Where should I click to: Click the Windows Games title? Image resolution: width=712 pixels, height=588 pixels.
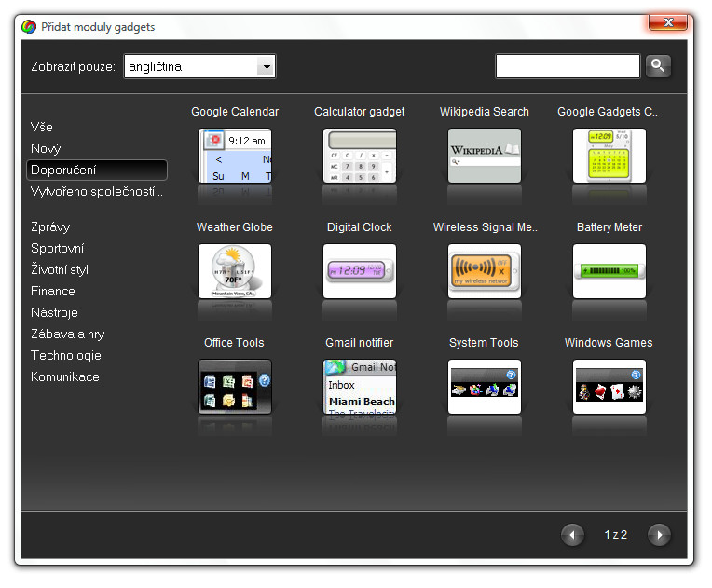[609, 343]
